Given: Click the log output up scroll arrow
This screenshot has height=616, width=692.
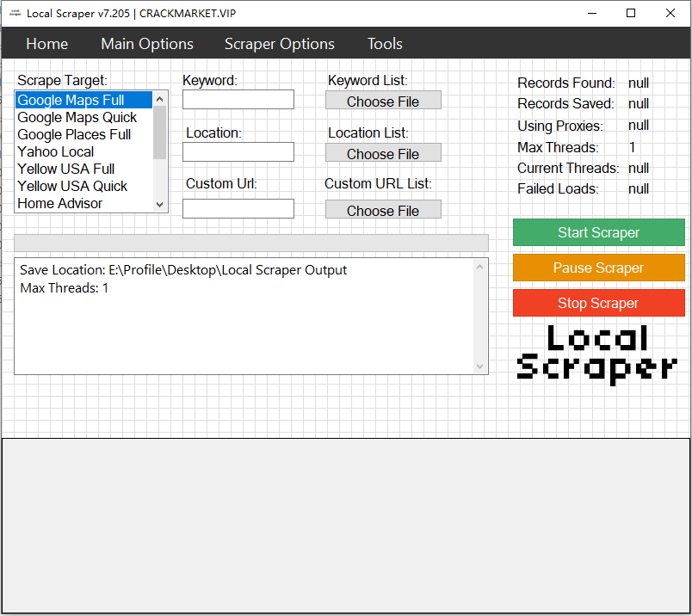Looking at the screenshot, I should (x=479, y=267).
